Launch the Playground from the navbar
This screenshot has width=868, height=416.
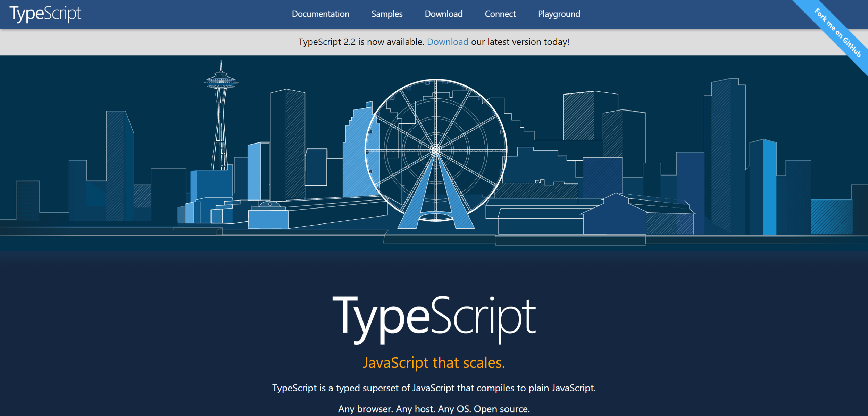click(559, 14)
